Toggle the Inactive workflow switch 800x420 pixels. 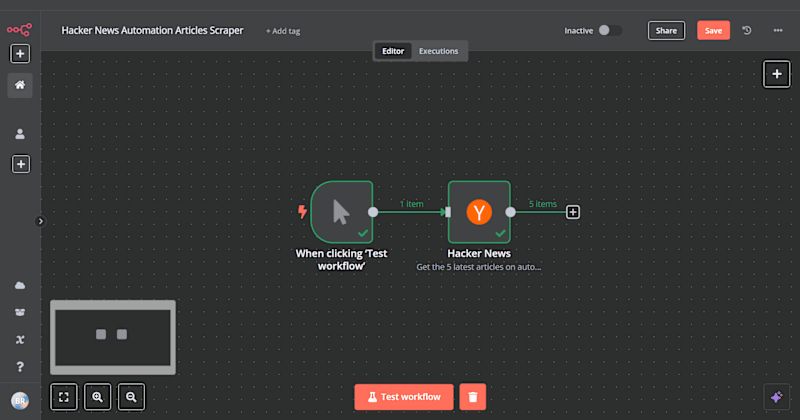tap(610, 30)
